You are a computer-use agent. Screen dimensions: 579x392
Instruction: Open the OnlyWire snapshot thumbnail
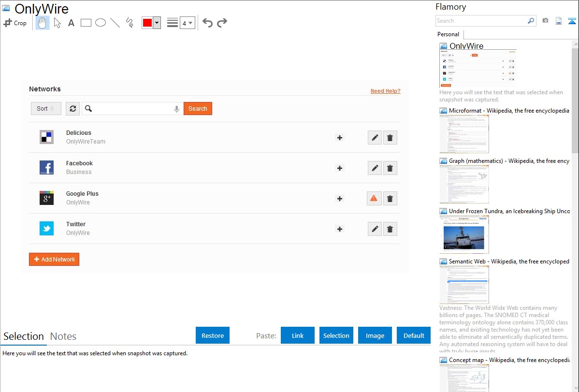click(x=478, y=69)
